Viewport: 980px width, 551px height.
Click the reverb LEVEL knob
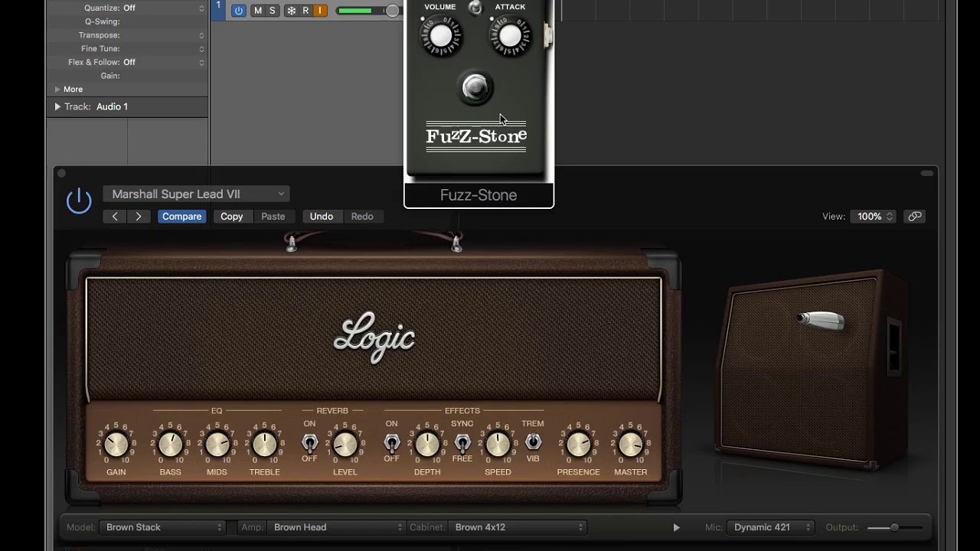click(x=345, y=444)
